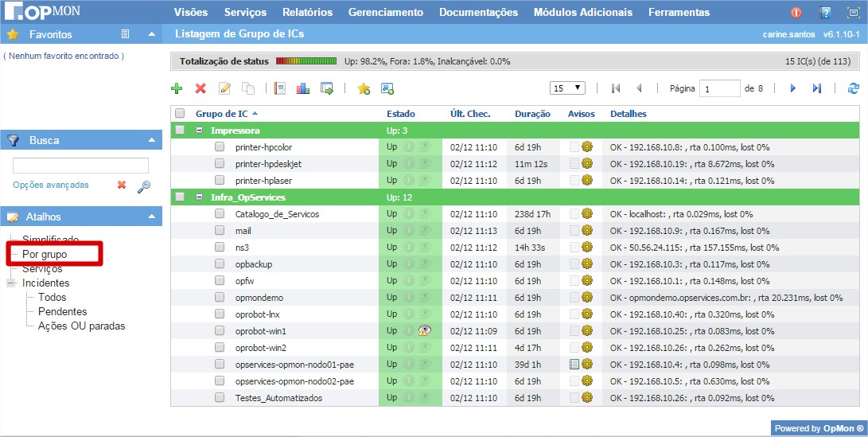Open the items per page dropdown
Screen dimensions: 868x437
(568, 88)
